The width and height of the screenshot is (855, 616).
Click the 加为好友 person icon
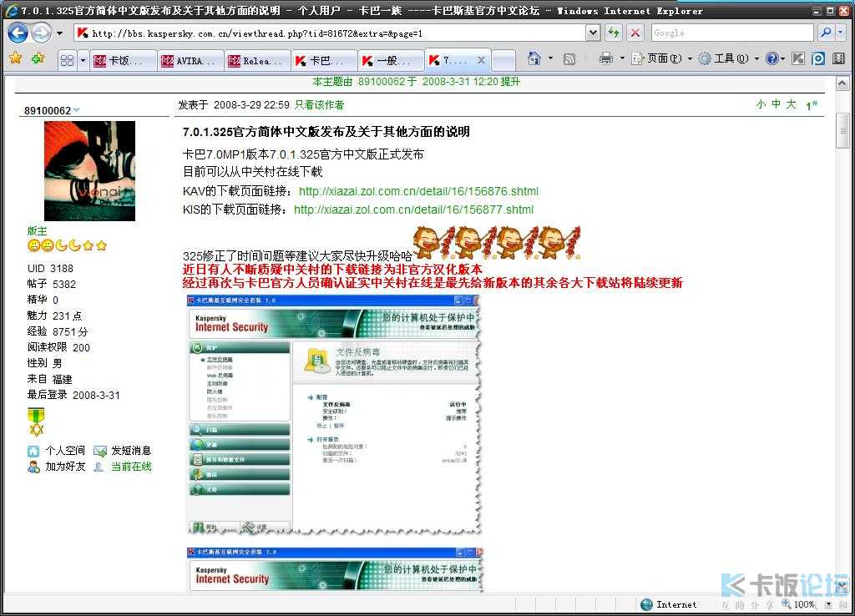pos(33,467)
